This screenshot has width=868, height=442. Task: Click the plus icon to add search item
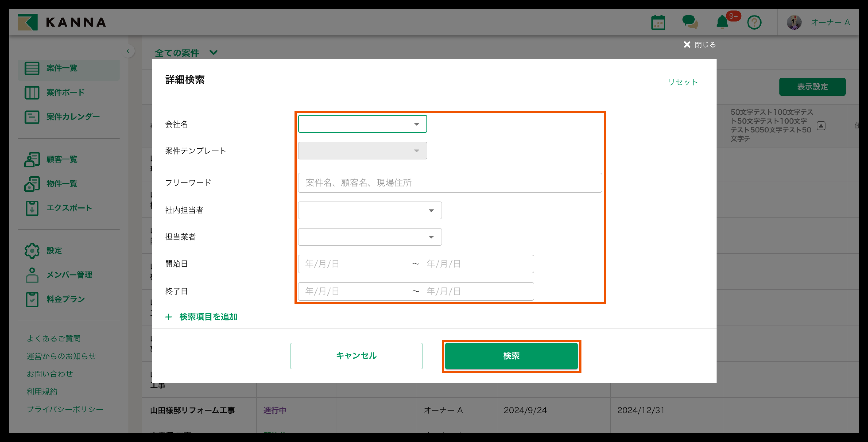[x=169, y=317]
